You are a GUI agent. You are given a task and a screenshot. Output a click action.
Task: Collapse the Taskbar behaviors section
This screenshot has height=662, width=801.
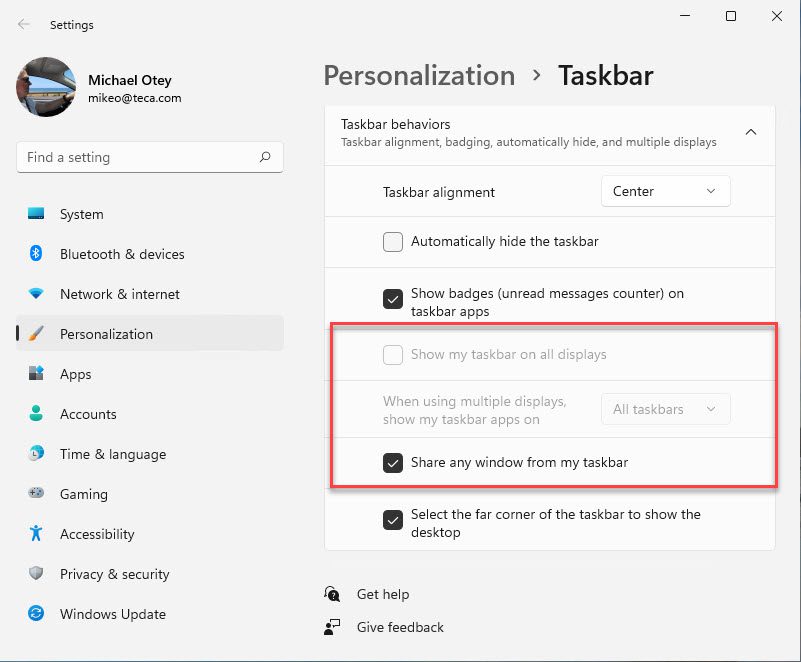(750, 132)
